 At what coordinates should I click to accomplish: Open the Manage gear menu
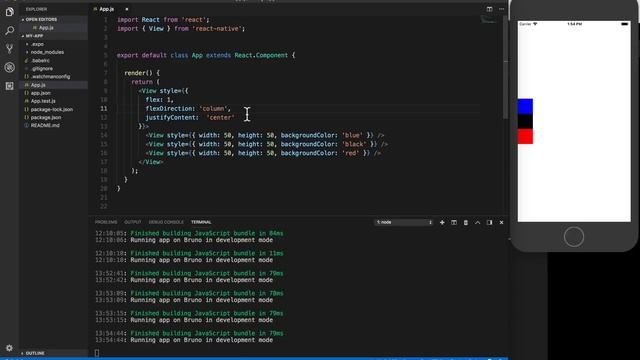9,348
